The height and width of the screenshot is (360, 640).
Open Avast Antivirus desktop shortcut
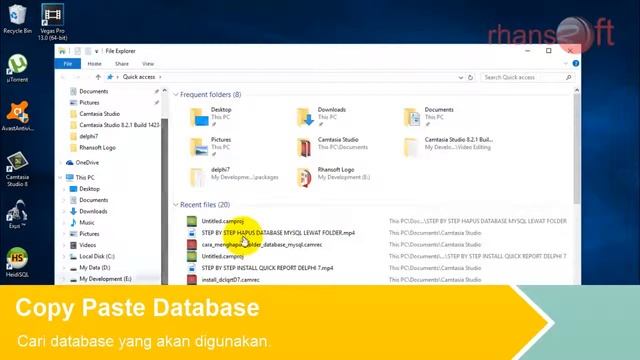[18, 116]
